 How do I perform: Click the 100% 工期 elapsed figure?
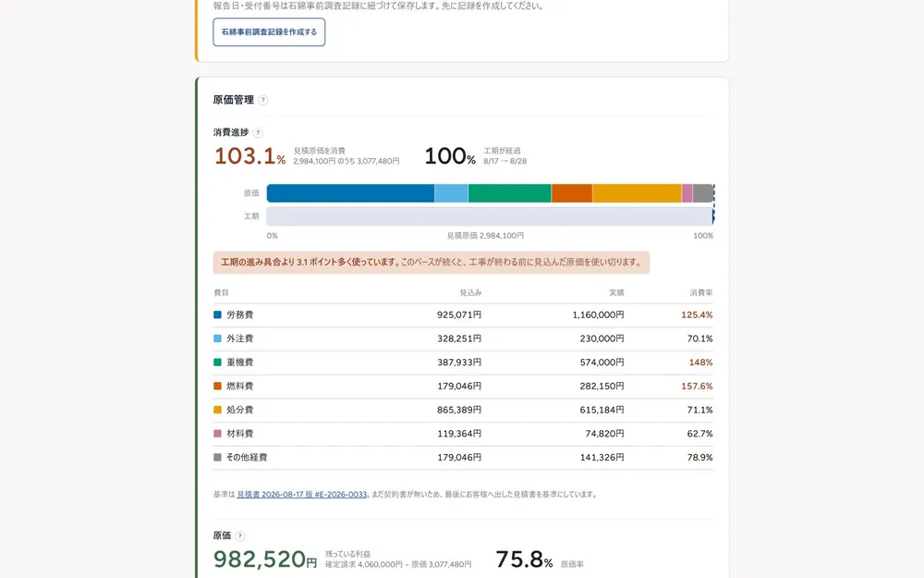coord(450,156)
